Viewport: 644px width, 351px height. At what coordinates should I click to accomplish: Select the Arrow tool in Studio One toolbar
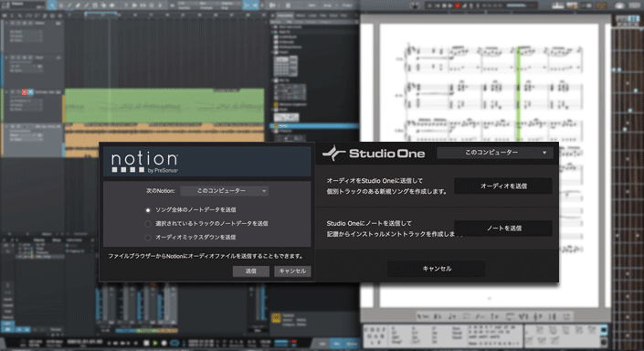pyautogui.click(x=53, y=5)
